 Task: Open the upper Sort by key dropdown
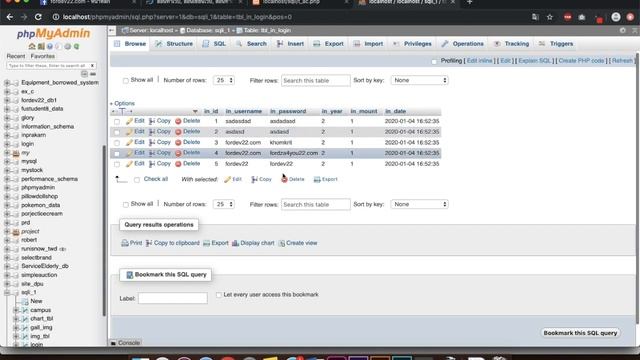420,80
